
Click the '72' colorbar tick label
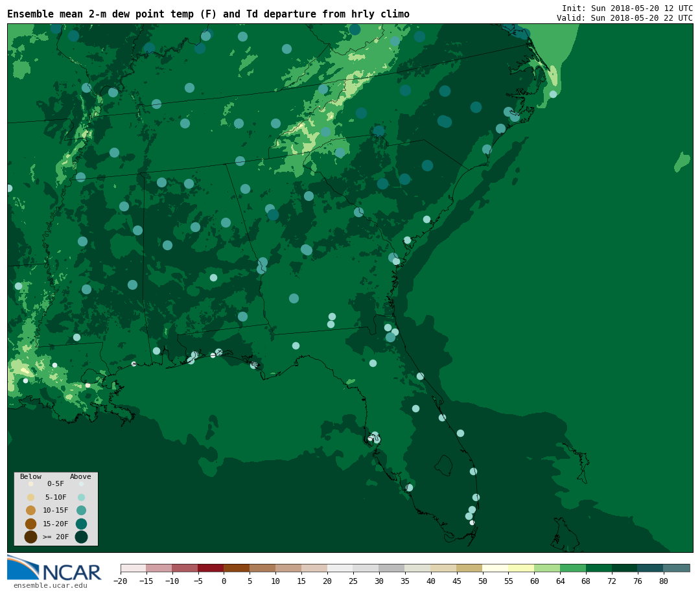(612, 581)
